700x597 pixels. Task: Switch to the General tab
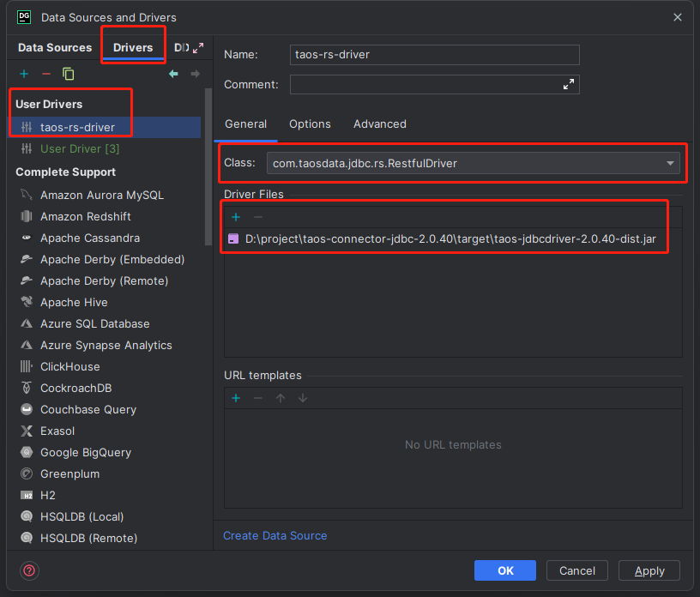[x=245, y=124]
